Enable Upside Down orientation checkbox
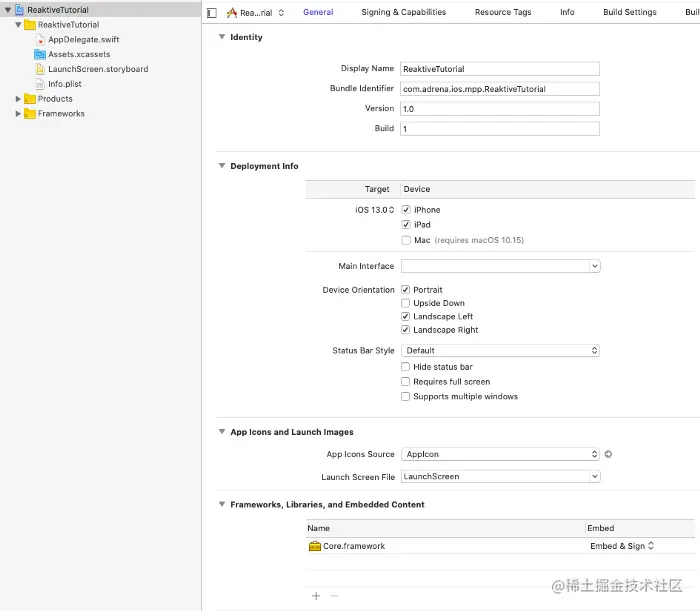 click(x=405, y=303)
